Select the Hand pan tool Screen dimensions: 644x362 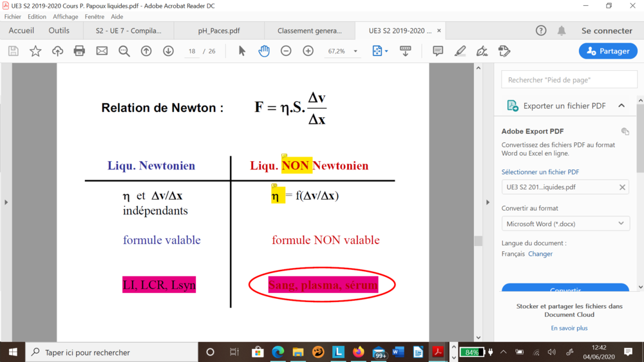click(x=264, y=51)
